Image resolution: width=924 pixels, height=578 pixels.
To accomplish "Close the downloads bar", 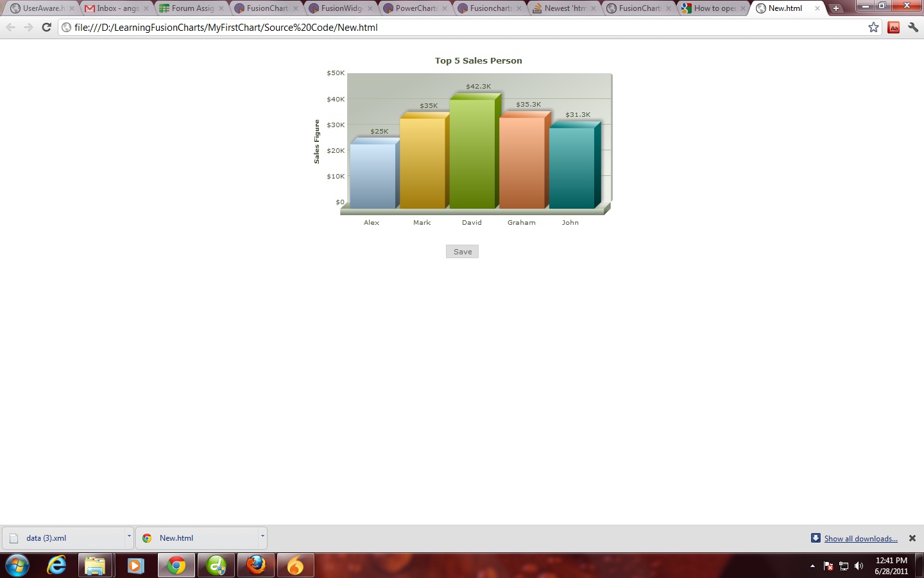I will tap(912, 538).
